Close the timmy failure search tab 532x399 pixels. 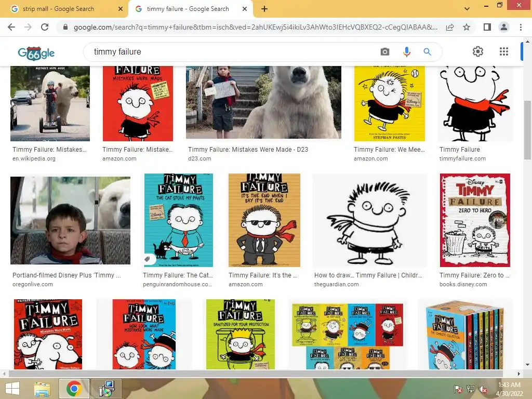tap(245, 9)
